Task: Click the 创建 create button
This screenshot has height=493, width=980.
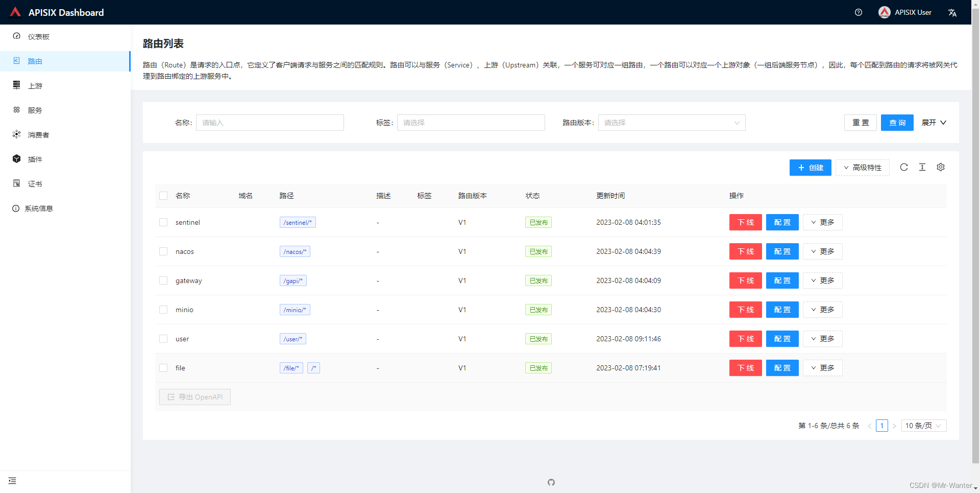Action: 811,168
